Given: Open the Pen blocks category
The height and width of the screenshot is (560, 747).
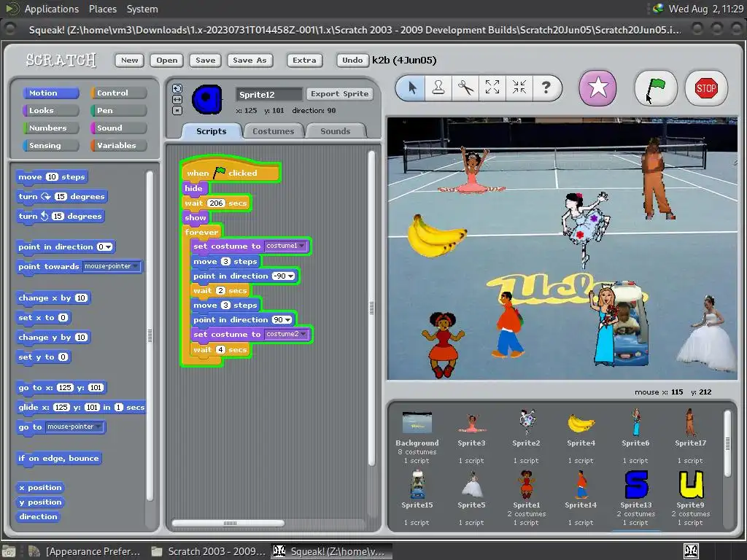Looking at the screenshot, I should (118, 111).
